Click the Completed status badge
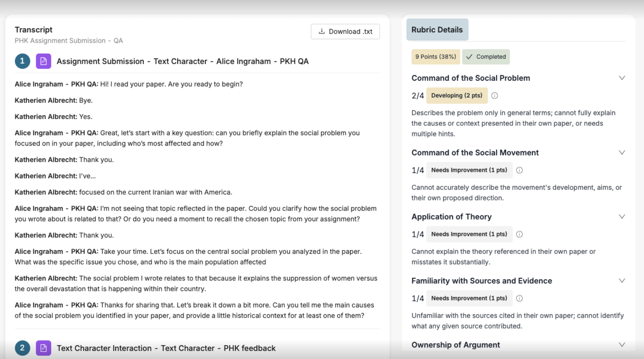This screenshot has width=644, height=359. [x=486, y=57]
